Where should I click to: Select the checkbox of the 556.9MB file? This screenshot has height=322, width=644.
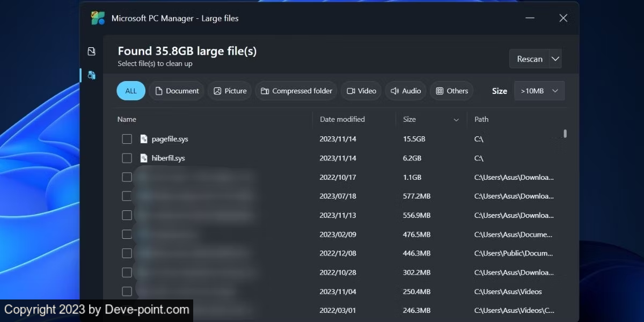point(127,215)
